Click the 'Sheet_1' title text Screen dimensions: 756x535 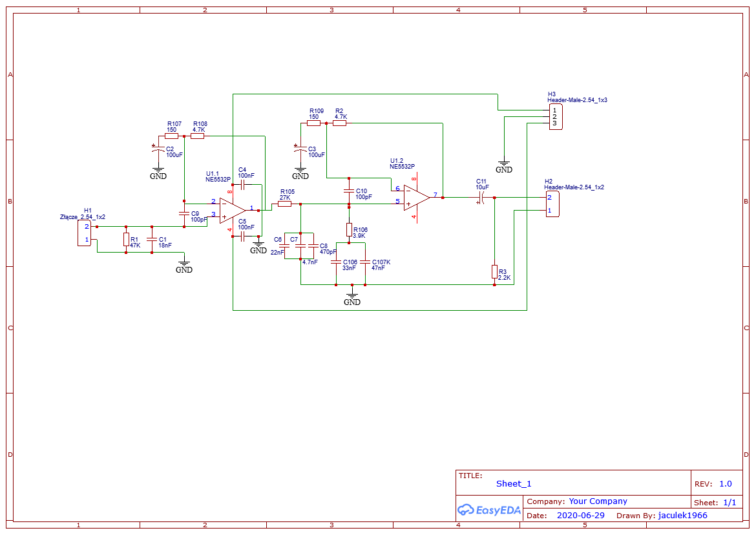point(514,484)
